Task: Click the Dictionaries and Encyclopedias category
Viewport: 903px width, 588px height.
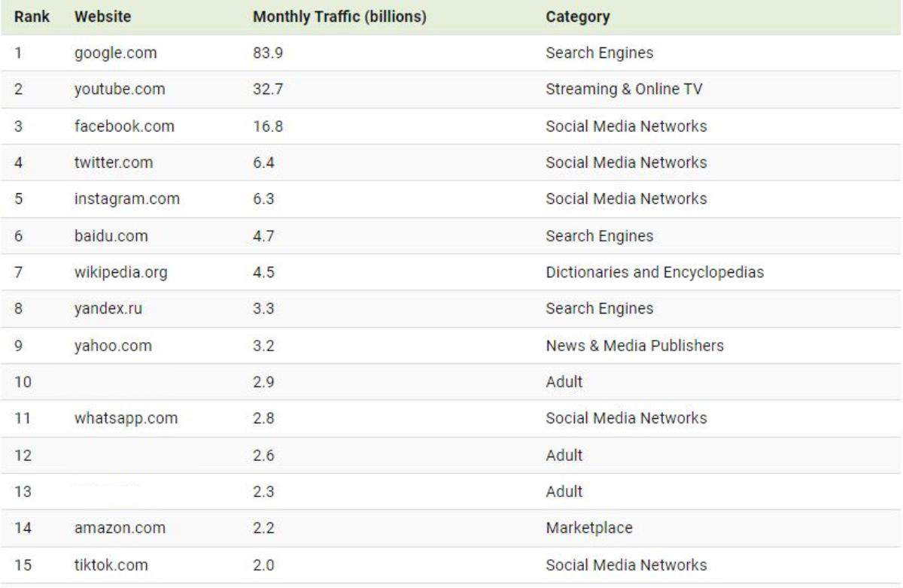Action: coord(655,272)
